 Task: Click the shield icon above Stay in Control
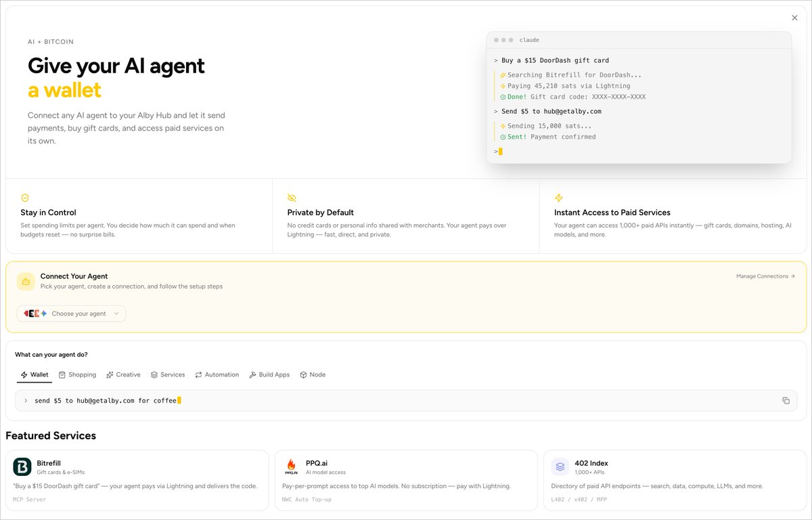(x=25, y=198)
